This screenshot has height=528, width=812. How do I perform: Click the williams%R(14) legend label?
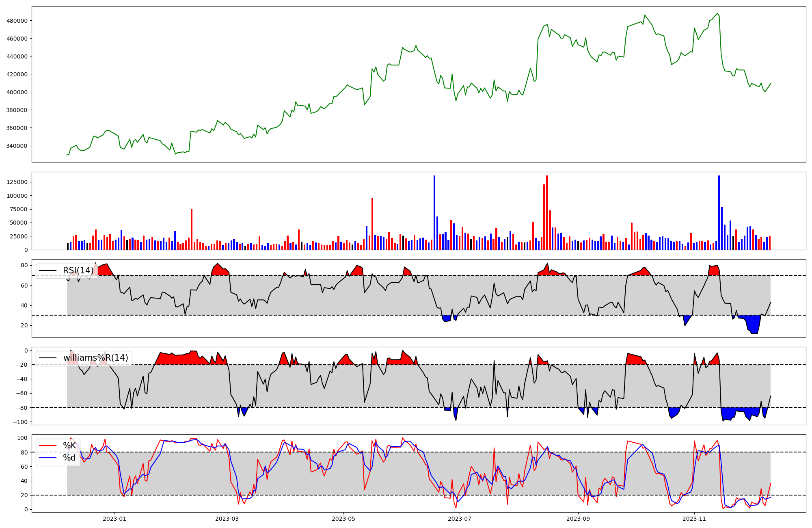(x=95, y=358)
